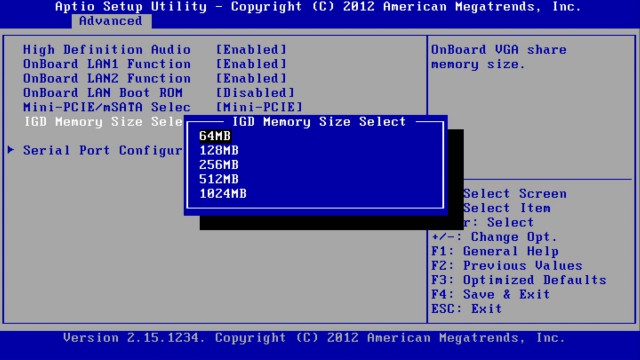The height and width of the screenshot is (360, 640).
Task: Select the Mini-PCIE/mSATA Select label
Action: click(x=107, y=107)
